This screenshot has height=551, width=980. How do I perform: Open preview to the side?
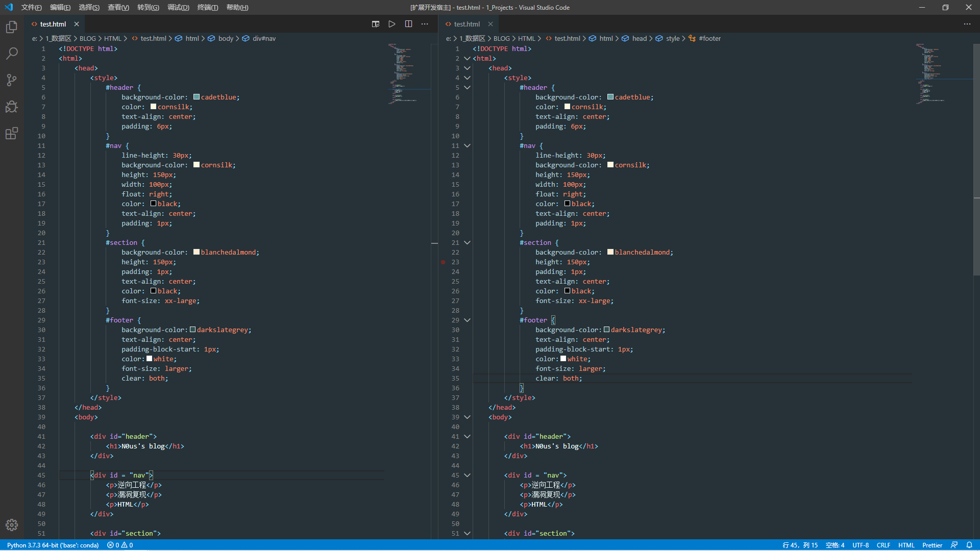pyautogui.click(x=376, y=24)
